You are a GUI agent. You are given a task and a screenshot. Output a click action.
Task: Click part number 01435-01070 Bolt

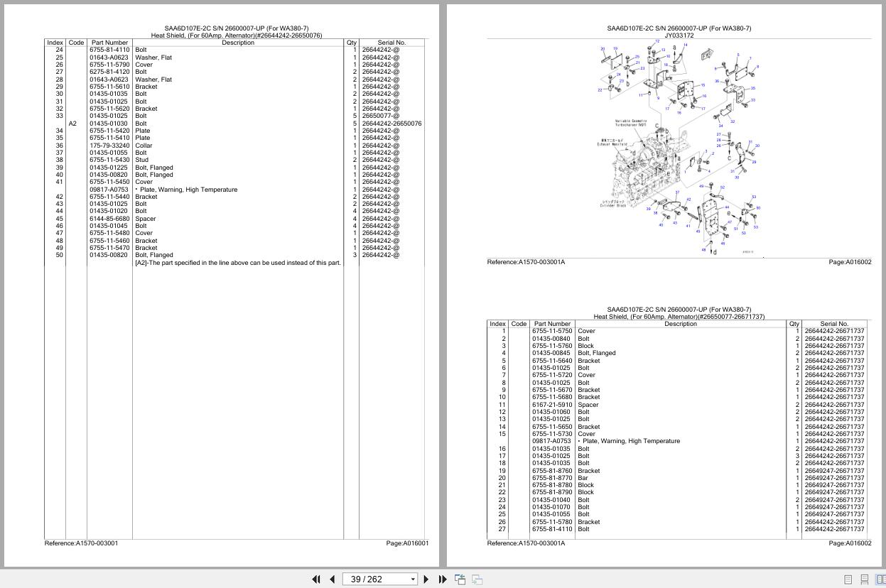(x=552, y=507)
